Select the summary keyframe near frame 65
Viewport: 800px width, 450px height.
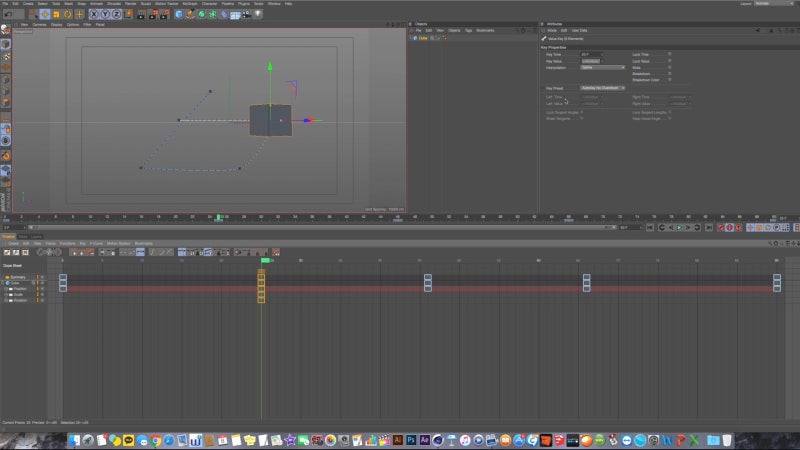pyautogui.click(x=586, y=277)
